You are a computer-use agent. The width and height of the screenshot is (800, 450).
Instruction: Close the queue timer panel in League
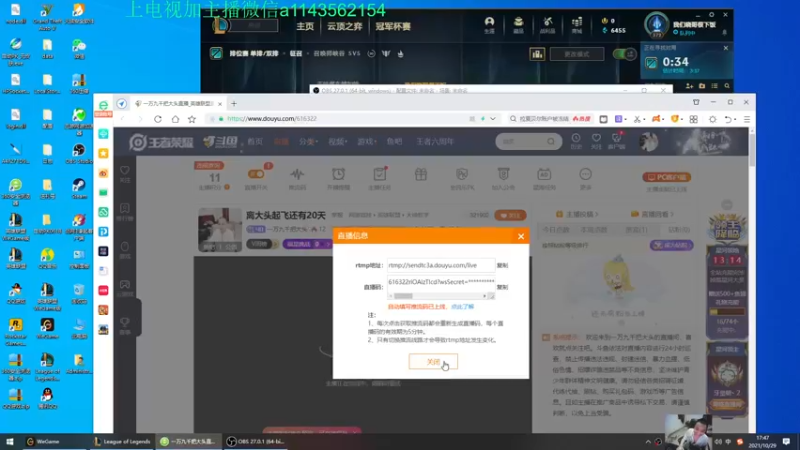pyautogui.click(x=726, y=48)
